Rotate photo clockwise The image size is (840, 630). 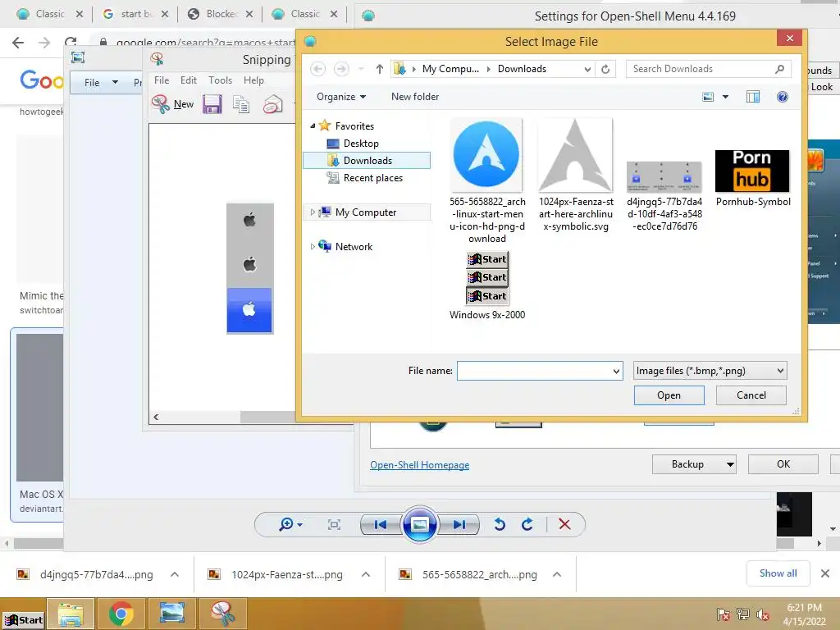pyautogui.click(x=527, y=524)
